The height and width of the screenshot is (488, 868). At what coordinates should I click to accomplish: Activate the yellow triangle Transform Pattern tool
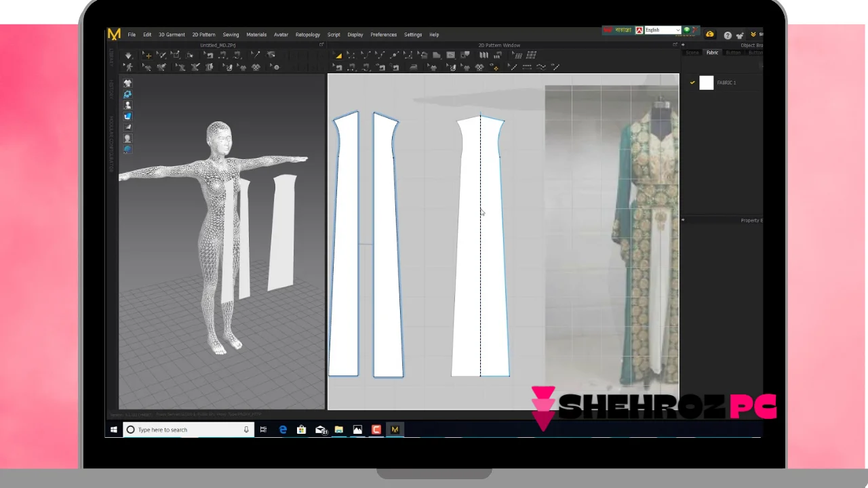tap(338, 56)
